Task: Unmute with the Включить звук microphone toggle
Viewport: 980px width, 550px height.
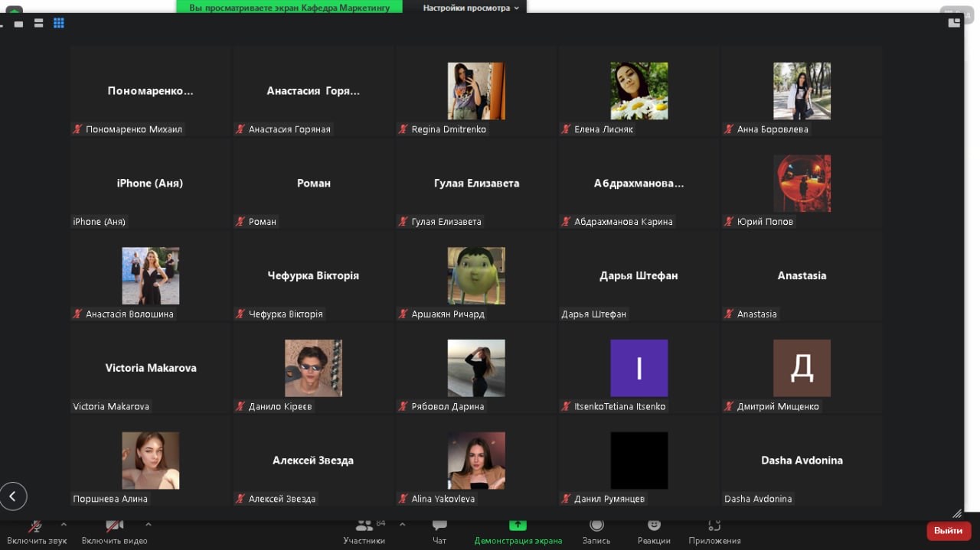Action: pos(36,532)
